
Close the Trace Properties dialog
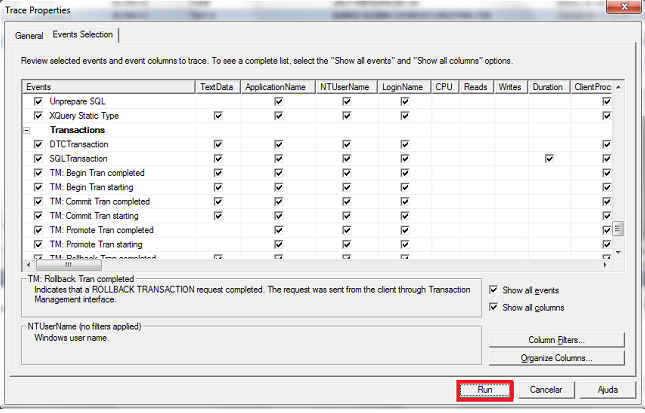coord(624,7)
